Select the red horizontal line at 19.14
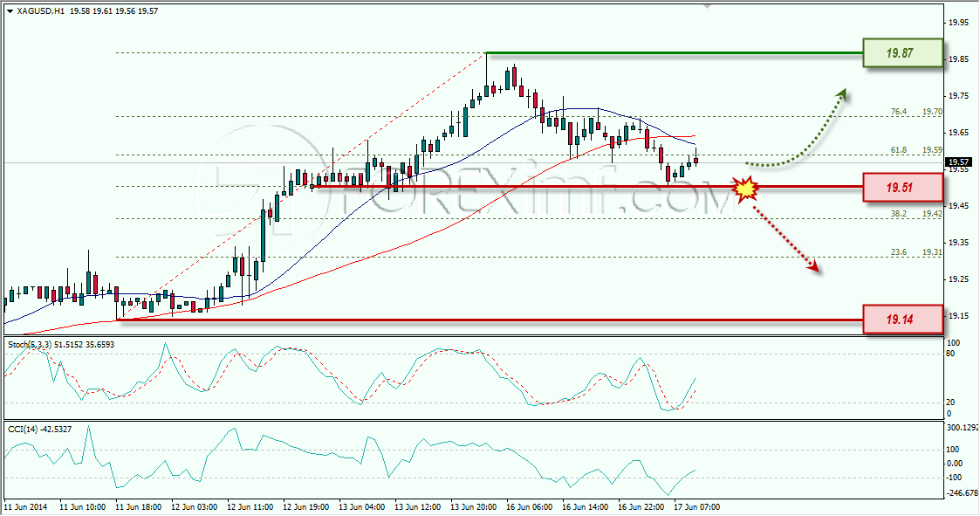 point(490,320)
